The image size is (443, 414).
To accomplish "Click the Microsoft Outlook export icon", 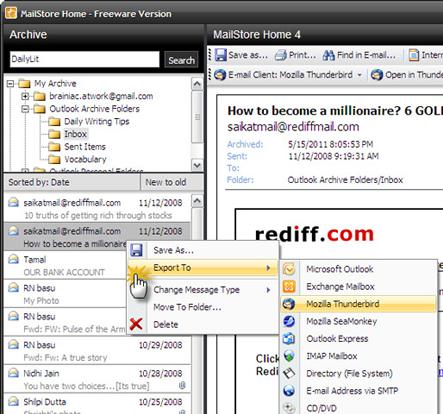I will point(289,269).
